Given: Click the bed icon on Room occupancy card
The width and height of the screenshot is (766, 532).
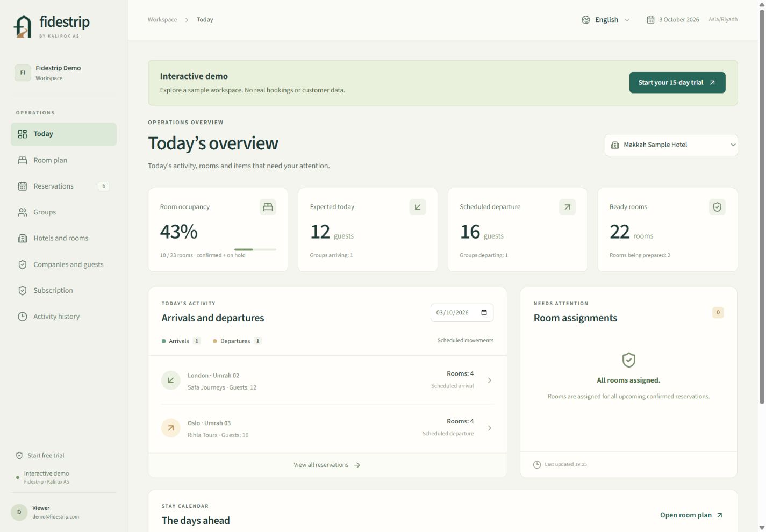Looking at the screenshot, I should [268, 207].
